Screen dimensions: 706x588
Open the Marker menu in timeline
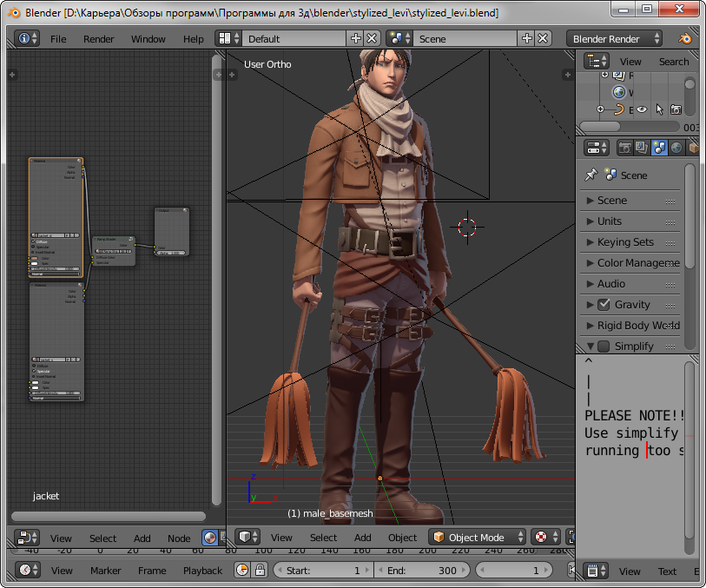point(105,571)
